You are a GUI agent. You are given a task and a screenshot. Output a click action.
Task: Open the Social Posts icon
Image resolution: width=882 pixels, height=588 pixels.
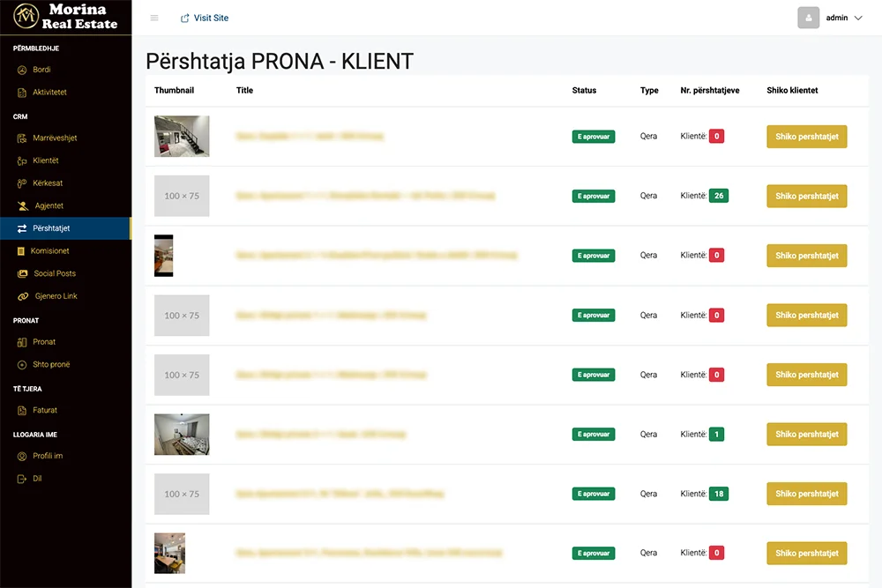click(x=23, y=274)
